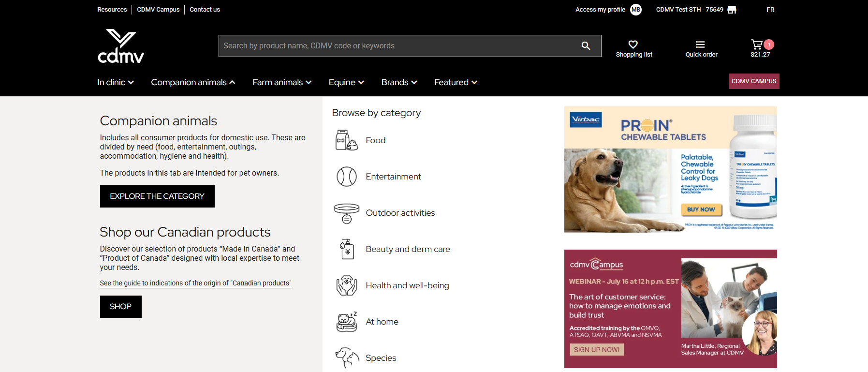
Task: Expand the Farm animals menu
Action: click(282, 82)
